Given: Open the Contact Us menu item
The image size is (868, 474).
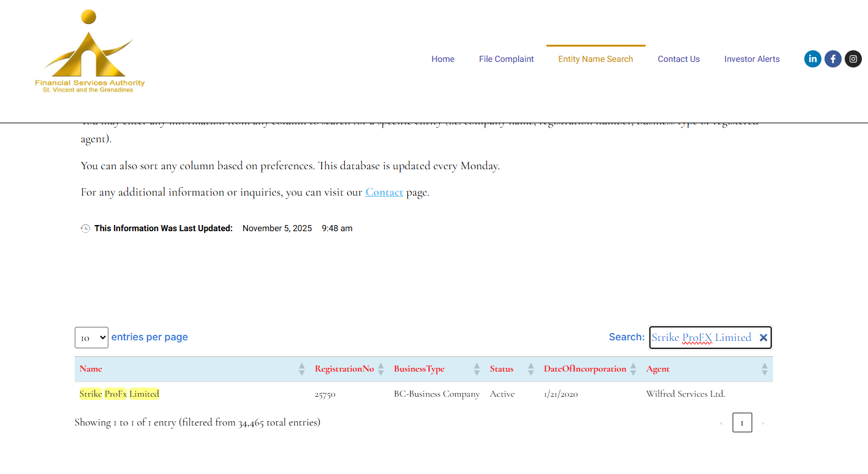Looking at the screenshot, I should point(679,59).
